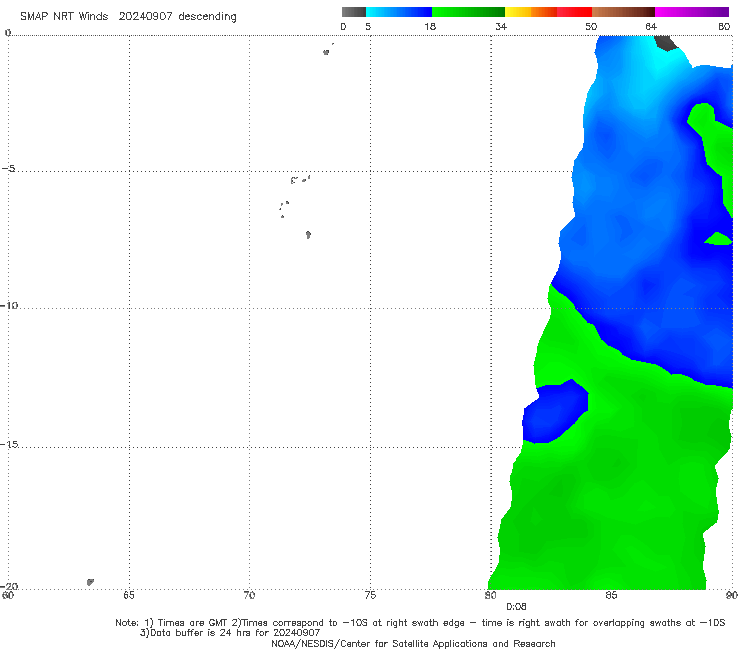Pick the brown segment of the colorbar

623,12
